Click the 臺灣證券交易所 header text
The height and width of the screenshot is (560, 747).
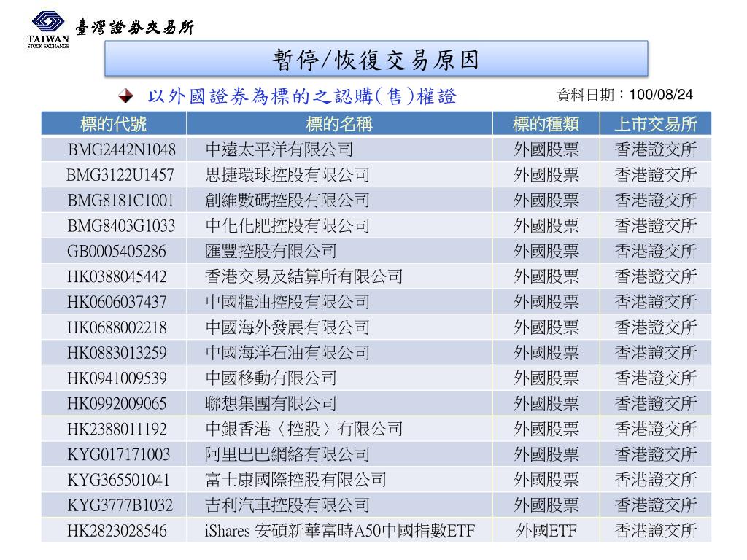(x=135, y=27)
